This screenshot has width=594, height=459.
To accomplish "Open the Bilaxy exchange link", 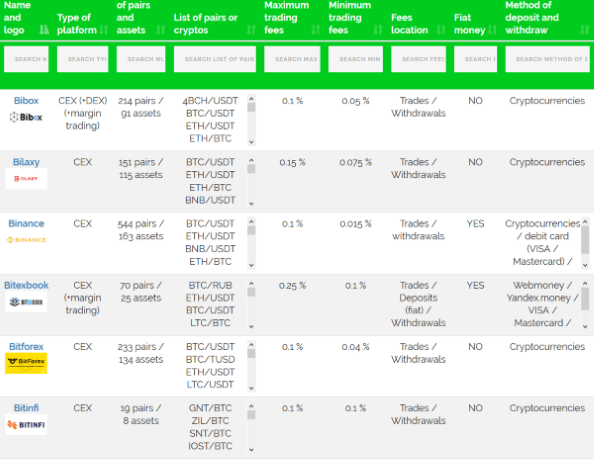I will pos(26,162).
